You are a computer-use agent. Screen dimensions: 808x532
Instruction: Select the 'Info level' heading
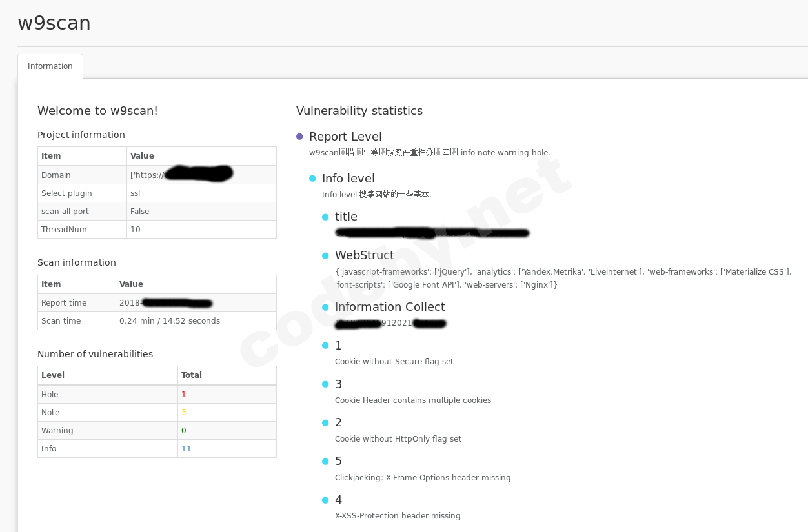[348, 179]
